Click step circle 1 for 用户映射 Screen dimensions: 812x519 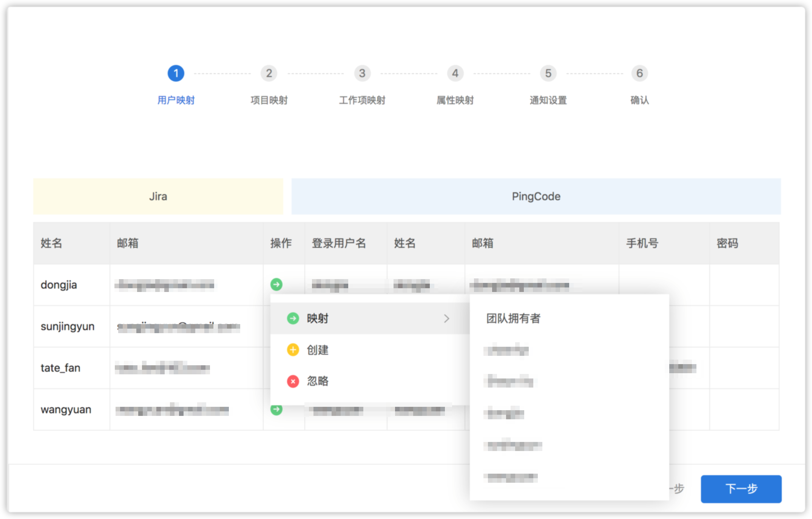pyautogui.click(x=176, y=73)
